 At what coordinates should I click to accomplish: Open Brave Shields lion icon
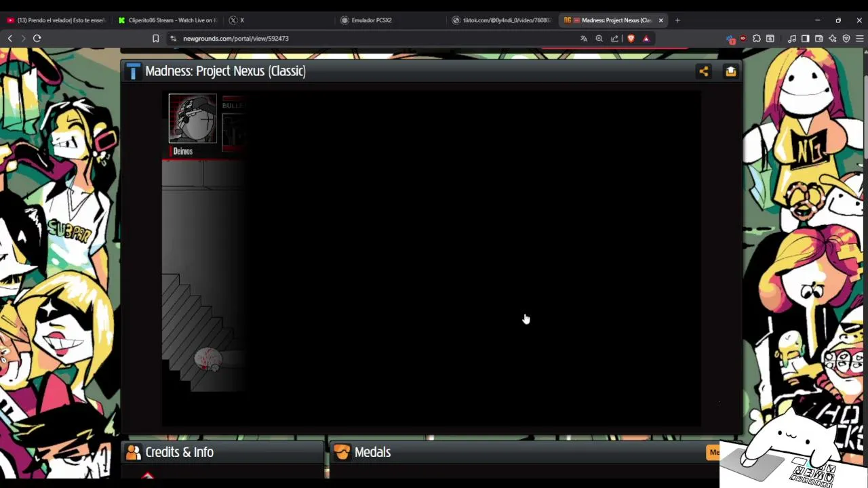(631, 39)
